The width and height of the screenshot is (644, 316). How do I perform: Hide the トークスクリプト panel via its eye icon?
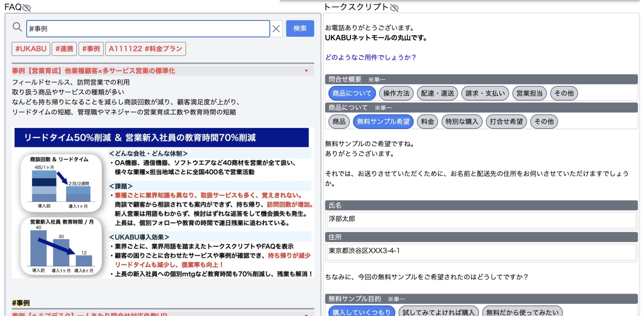pyautogui.click(x=395, y=7)
